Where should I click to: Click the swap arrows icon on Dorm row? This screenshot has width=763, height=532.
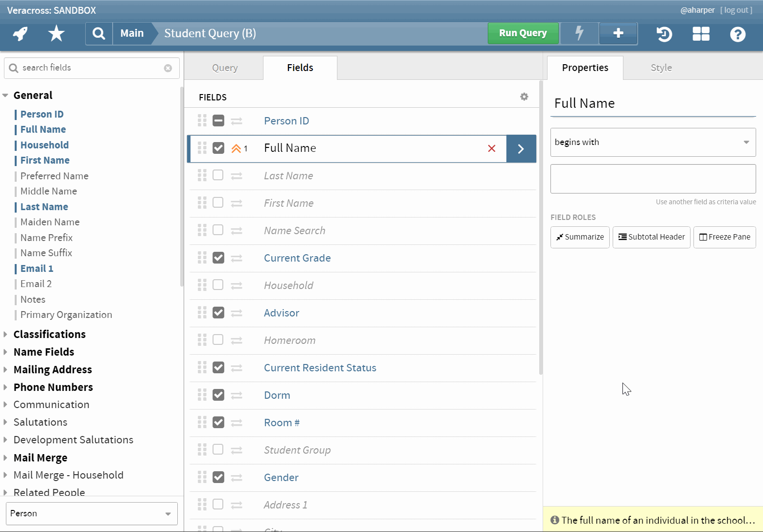click(x=237, y=395)
